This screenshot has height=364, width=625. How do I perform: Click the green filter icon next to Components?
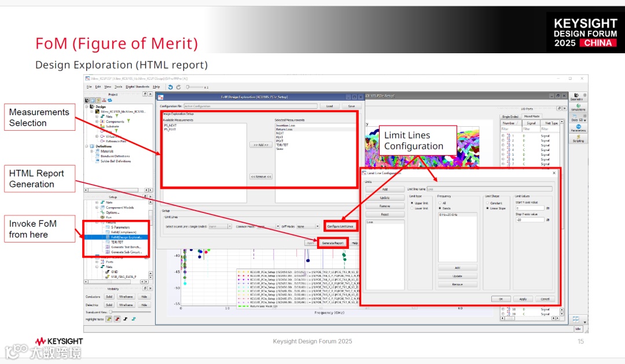pos(128,121)
